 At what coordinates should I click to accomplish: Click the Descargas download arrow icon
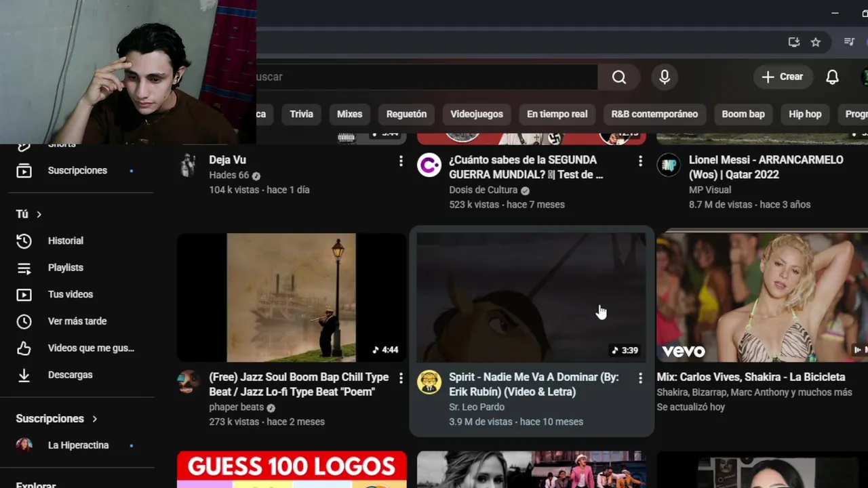pyautogui.click(x=24, y=375)
